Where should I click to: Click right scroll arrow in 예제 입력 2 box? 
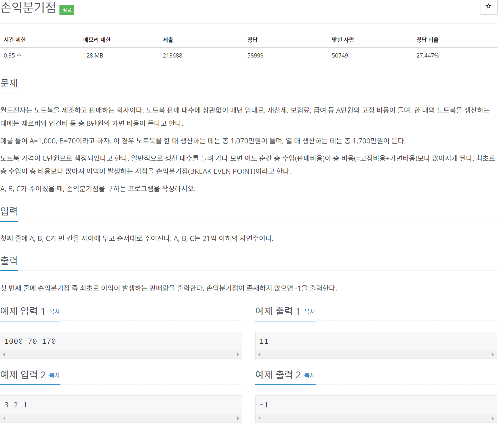coord(238,418)
